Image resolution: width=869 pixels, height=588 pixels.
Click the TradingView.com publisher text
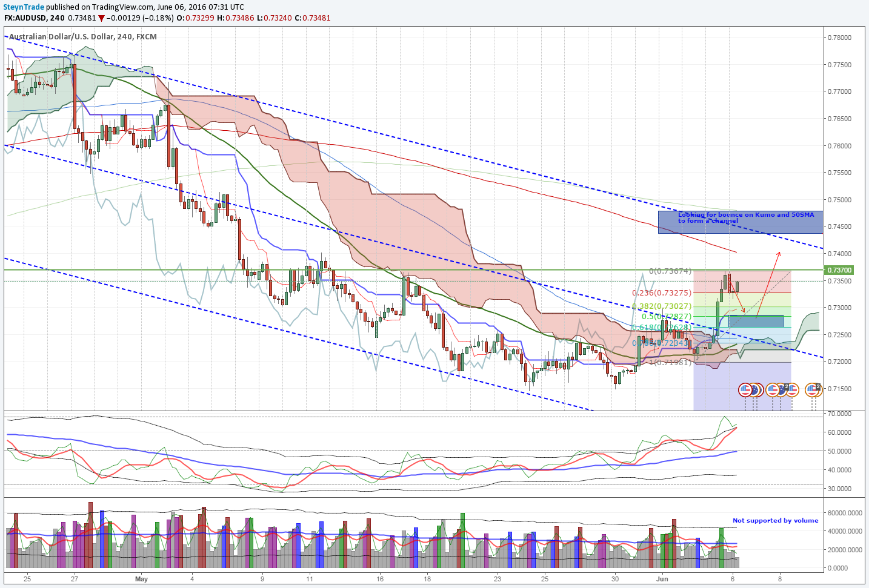tap(123, 7)
